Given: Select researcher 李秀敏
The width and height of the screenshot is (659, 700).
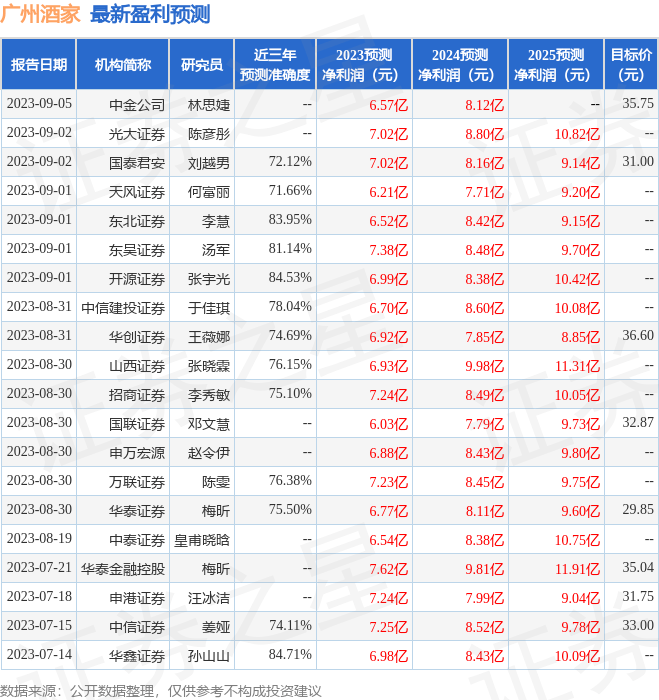Looking at the screenshot, I should [x=209, y=395].
